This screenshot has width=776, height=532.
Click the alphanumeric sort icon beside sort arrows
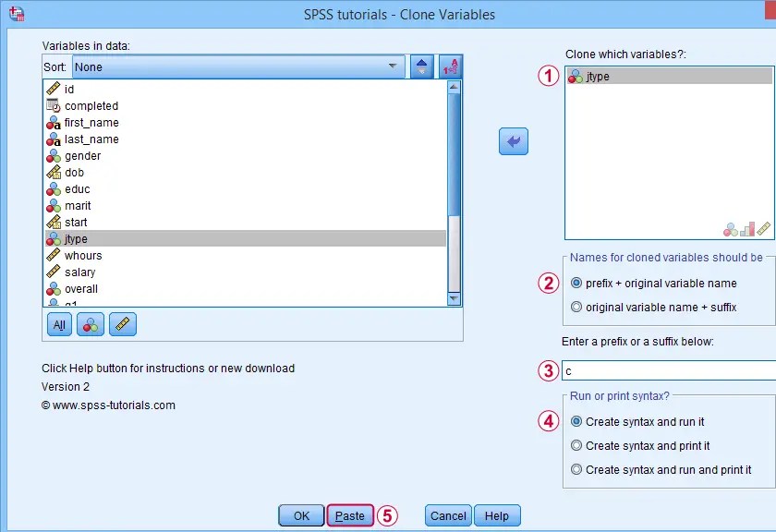pyautogui.click(x=450, y=66)
